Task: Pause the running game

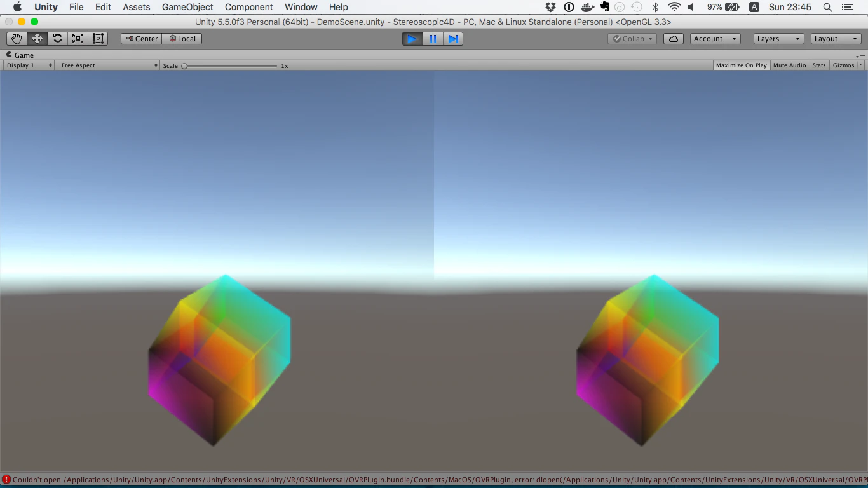Action: (433, 39)
